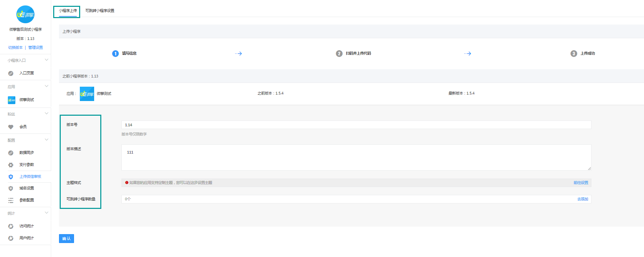Viewport: 644px width, 257px height.
Task: Click the link icon beside 数据同步
Action: point(11,153)
